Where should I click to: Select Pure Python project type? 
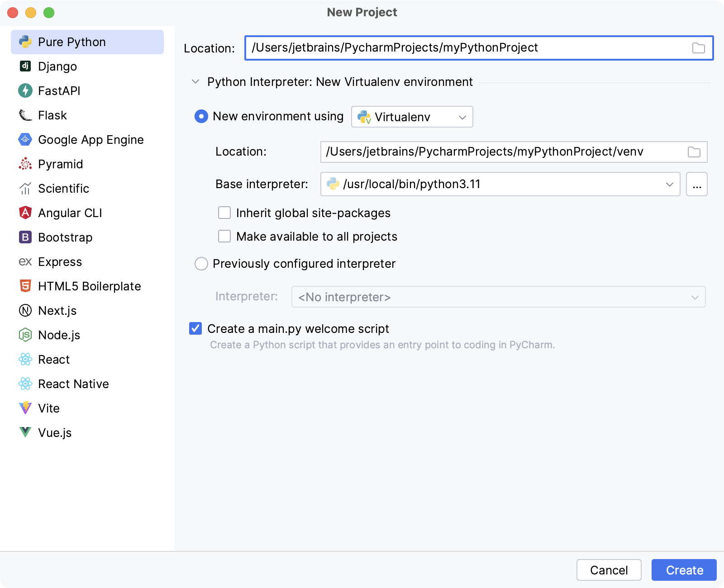(87, 42)
